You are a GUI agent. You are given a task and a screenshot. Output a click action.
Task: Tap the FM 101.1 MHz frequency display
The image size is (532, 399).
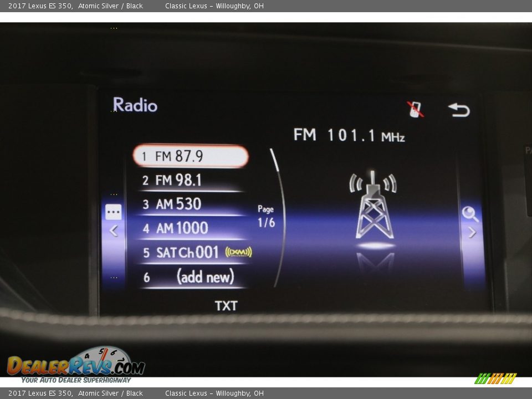pos(349,135)
